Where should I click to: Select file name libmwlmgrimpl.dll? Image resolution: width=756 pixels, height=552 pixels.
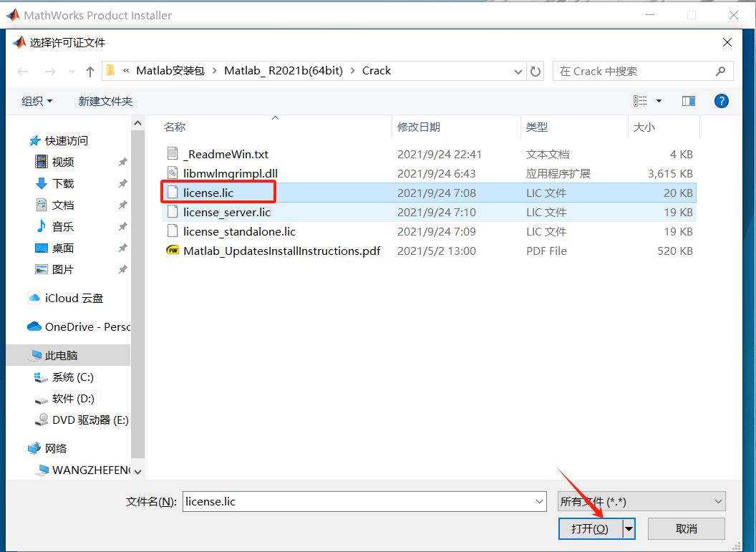click(231, 173)
